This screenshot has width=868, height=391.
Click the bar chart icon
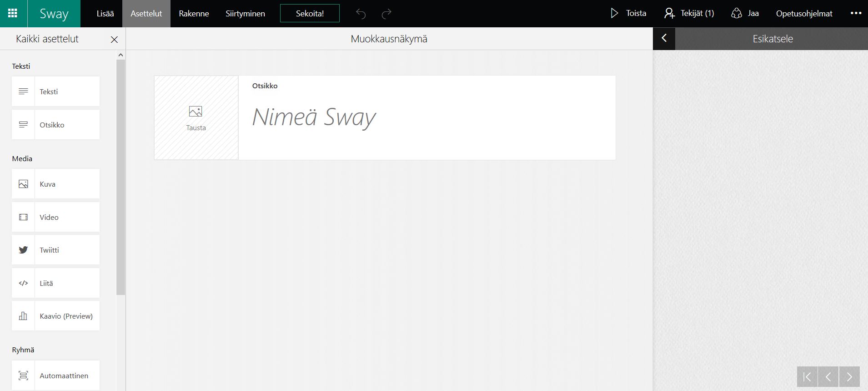point(23,316)
